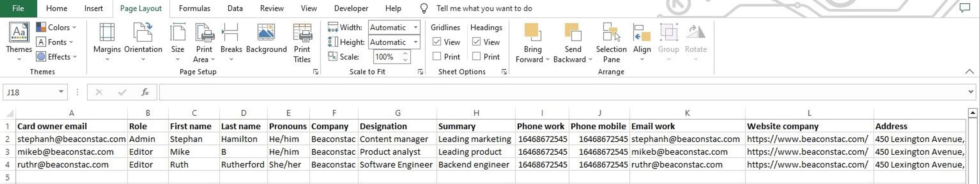Open theme Fonts options
This screenshot has width=980, height=184.
pyautogui.click(x=55, y=42)
